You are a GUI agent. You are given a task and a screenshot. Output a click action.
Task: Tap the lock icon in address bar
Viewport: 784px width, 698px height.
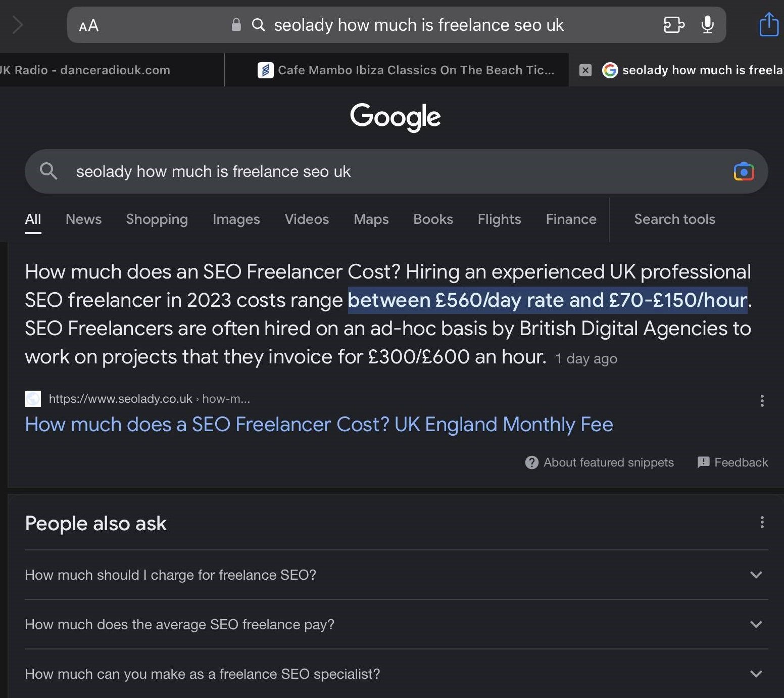click(236, 24)
